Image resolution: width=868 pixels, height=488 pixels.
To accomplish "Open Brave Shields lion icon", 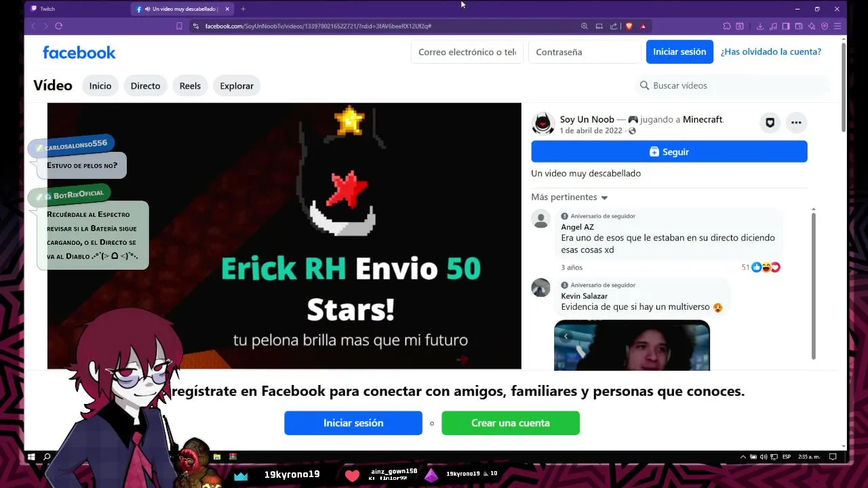I will pyautogui.click(x=629, y=26).
